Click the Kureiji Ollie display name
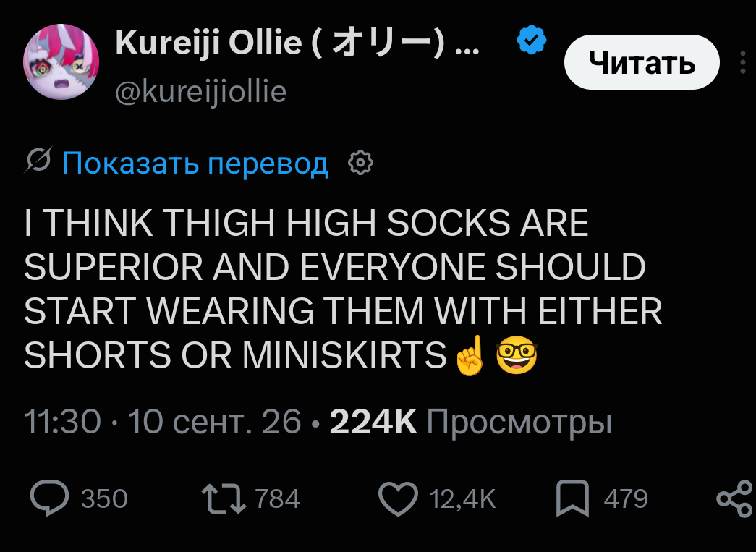Image resolution: width=756 pixels, height=552 pixels. [297, 43]
